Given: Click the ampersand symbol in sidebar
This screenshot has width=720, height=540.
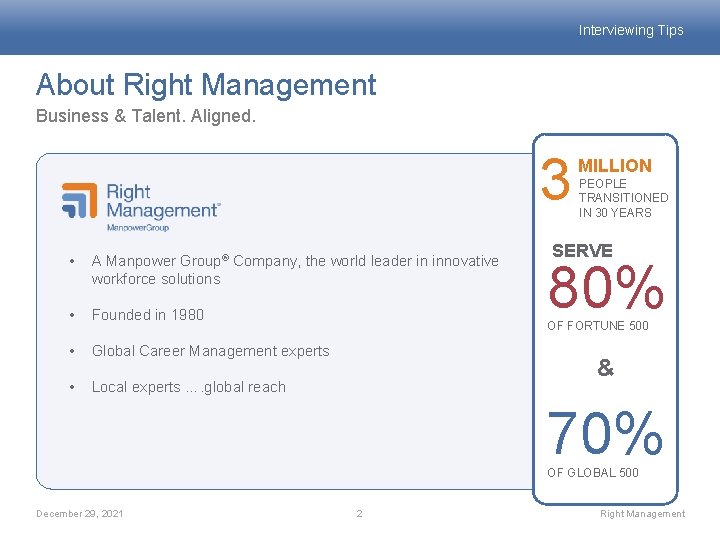Looking at the screenshot, I should 606,367.
